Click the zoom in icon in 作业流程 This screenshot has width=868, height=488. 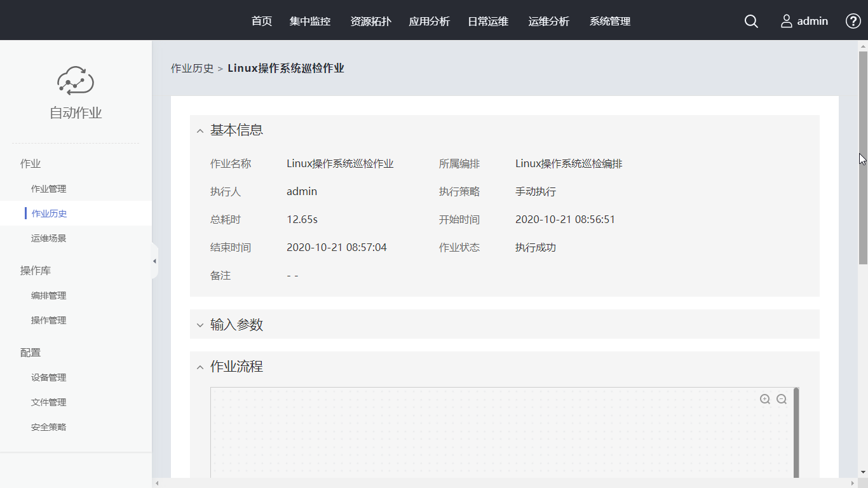tap(765, 399)
